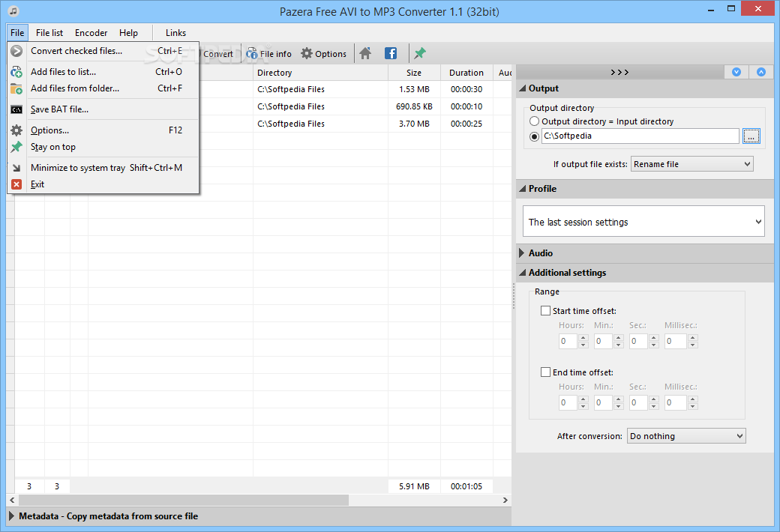Screen dimensions: 780x532
Task: Click the home page icon in toolbar
Action: (365, 53)
